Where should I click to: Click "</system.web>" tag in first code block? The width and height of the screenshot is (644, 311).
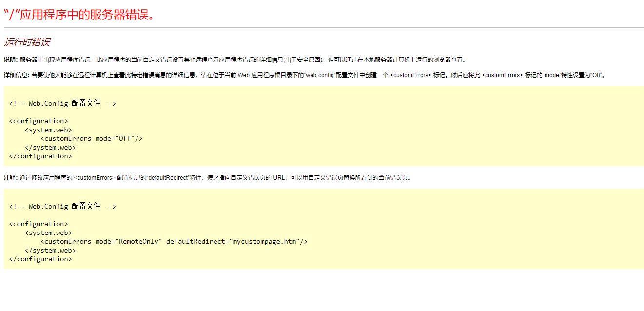(50, 147)
